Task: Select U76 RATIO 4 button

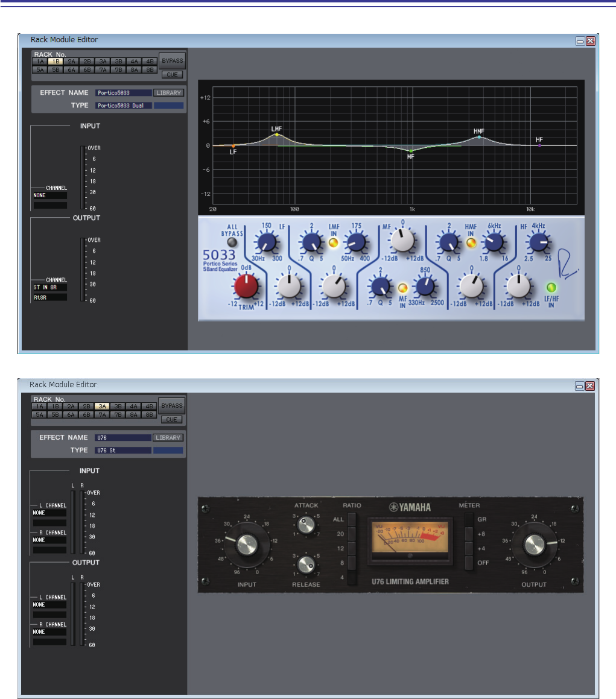Action: (352, 578)
